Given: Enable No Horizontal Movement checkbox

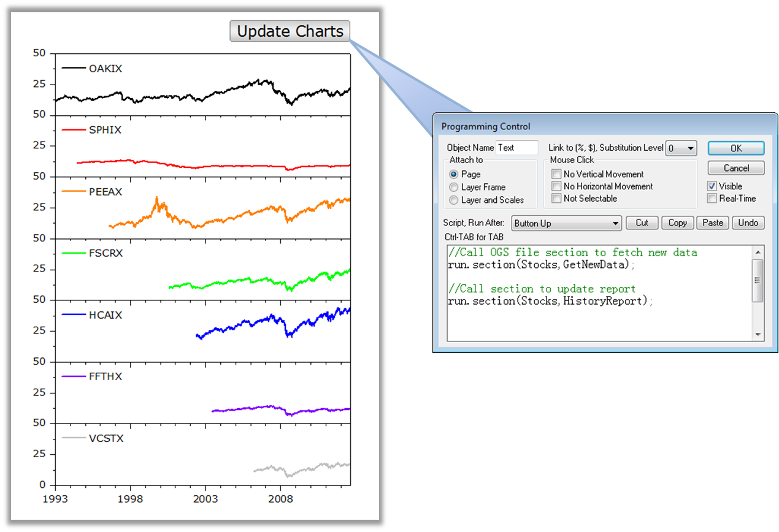Looking at the screenshot, I should [x=556, y=186].
